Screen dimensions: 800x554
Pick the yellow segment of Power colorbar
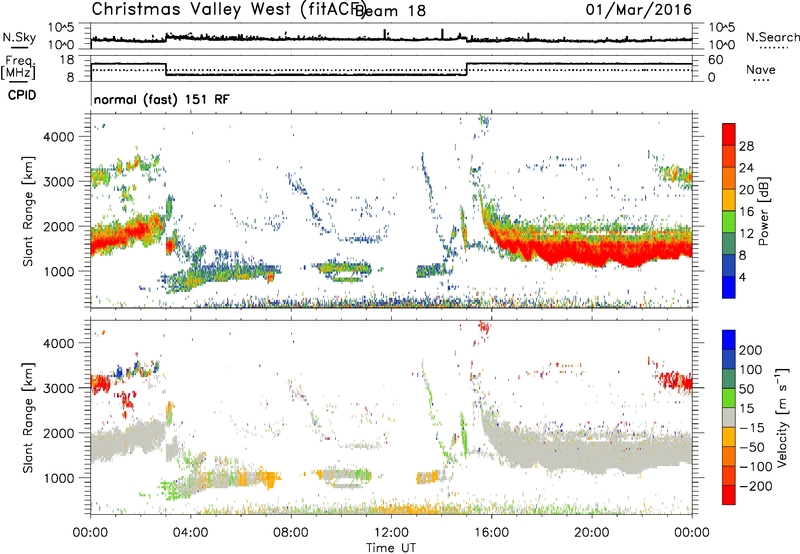click(729, 199)
